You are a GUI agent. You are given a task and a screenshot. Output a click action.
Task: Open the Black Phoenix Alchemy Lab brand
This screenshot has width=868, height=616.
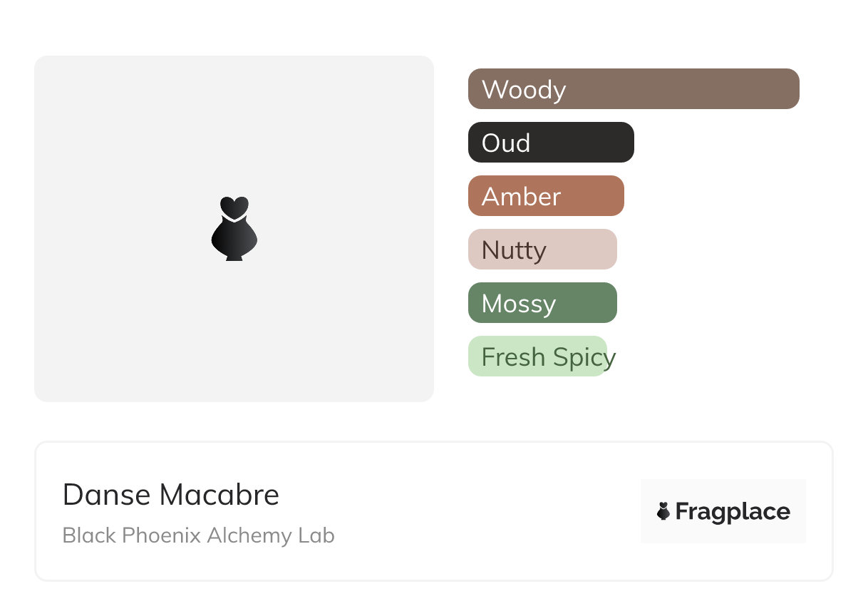(x=198, y=535)
